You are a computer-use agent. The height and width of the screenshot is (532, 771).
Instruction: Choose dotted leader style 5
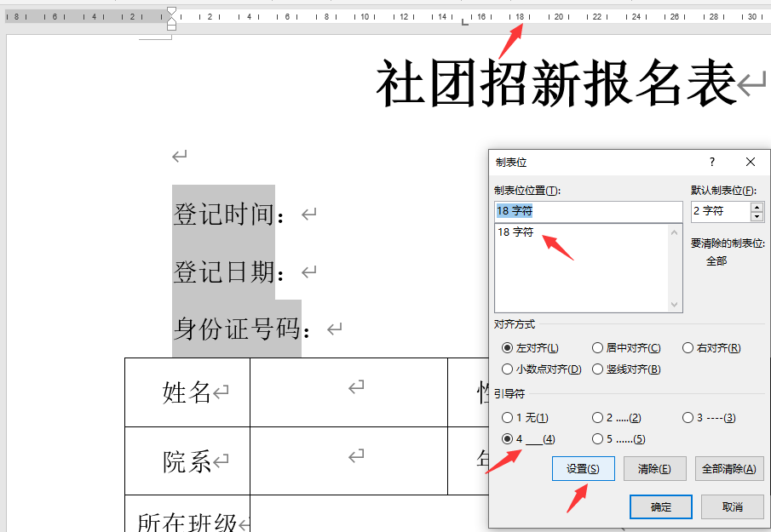click(596, 438)
